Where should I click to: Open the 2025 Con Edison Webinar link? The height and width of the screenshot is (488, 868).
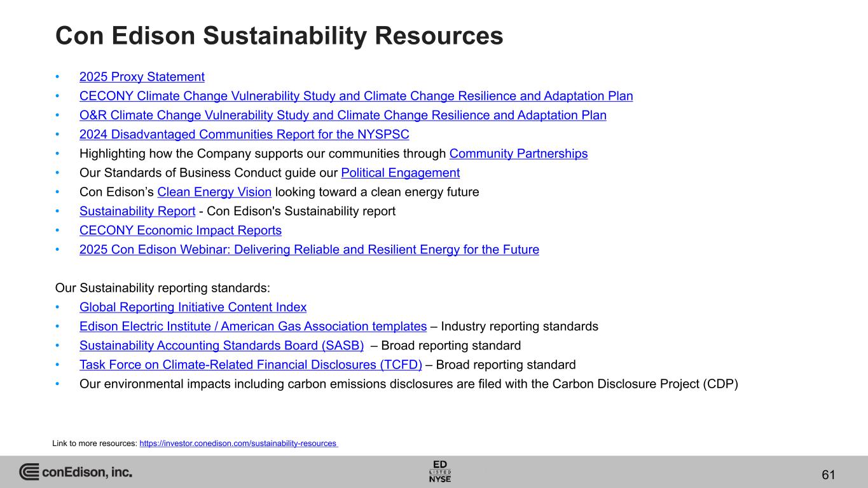(x=308, y=250)
